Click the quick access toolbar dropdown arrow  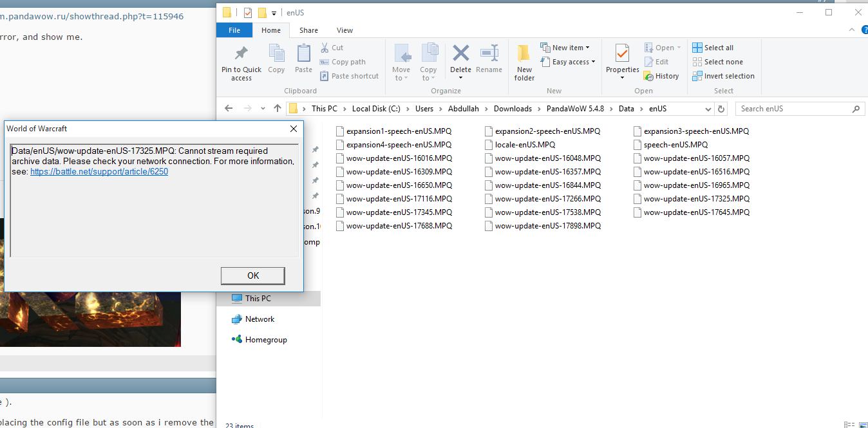click(x=274, y=13)
